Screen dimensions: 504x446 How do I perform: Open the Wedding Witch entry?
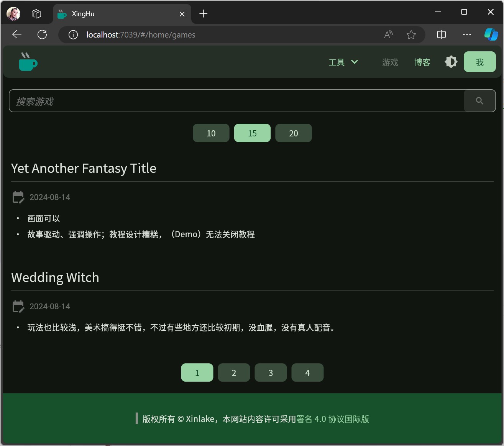coord(55,277)
